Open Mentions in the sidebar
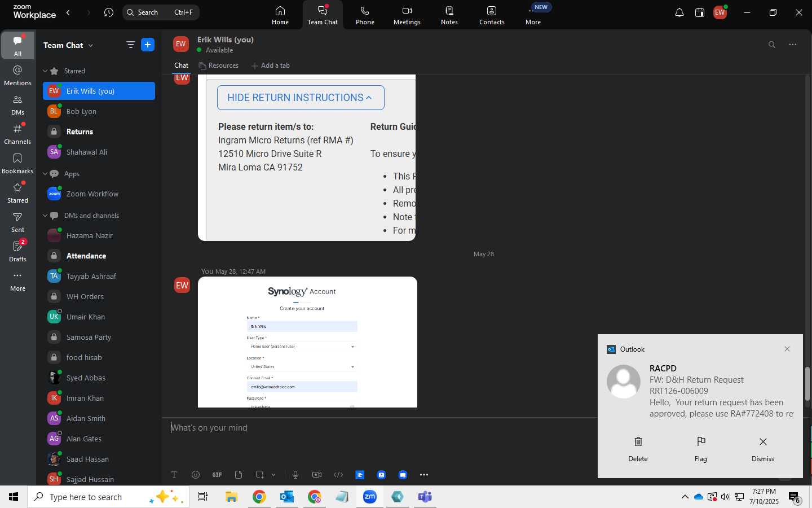The height and width of the screenshot is (508, 812). click(x=17, y=75)
